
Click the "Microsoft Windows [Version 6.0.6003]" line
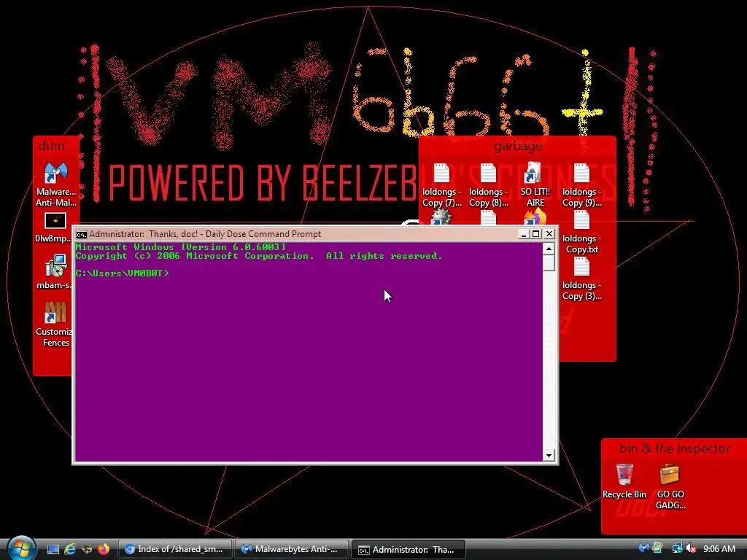(181, 246)
